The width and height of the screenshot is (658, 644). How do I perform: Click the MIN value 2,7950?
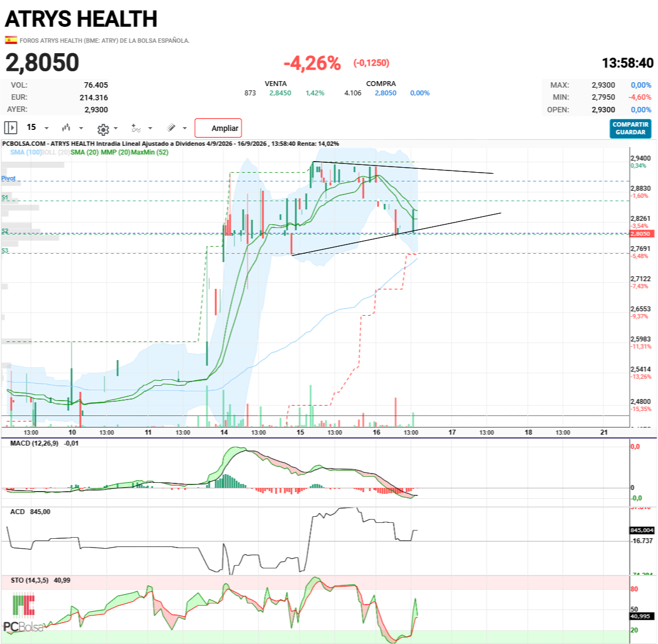(x=603, y=97)
